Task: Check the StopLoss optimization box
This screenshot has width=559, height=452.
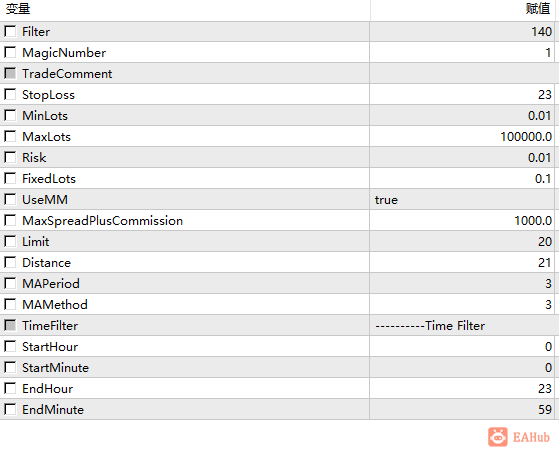Action: pos(10,94)
